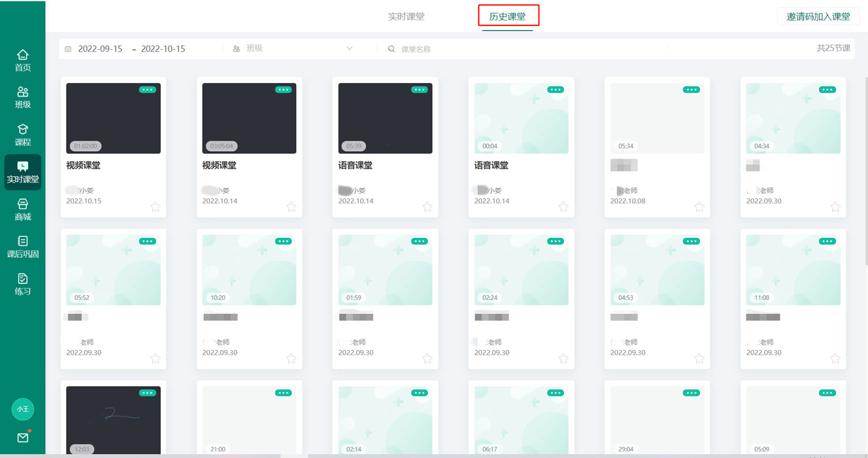Click the calendar icon beside the date range

[x=69, y=48]
